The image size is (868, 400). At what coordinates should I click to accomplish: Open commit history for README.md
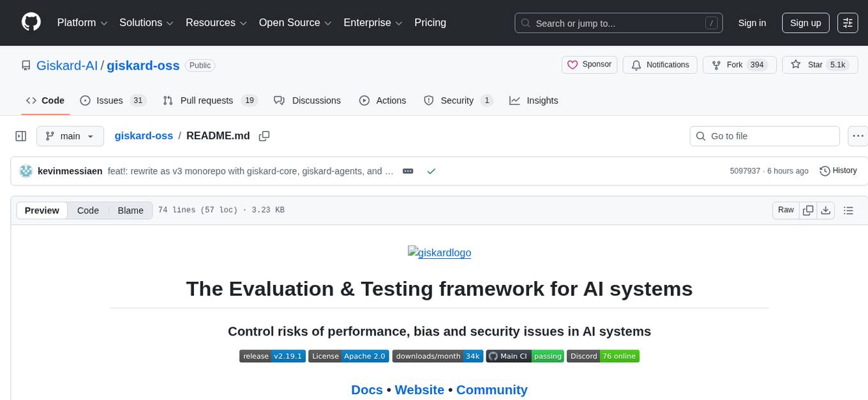click(x=838, y=171)
